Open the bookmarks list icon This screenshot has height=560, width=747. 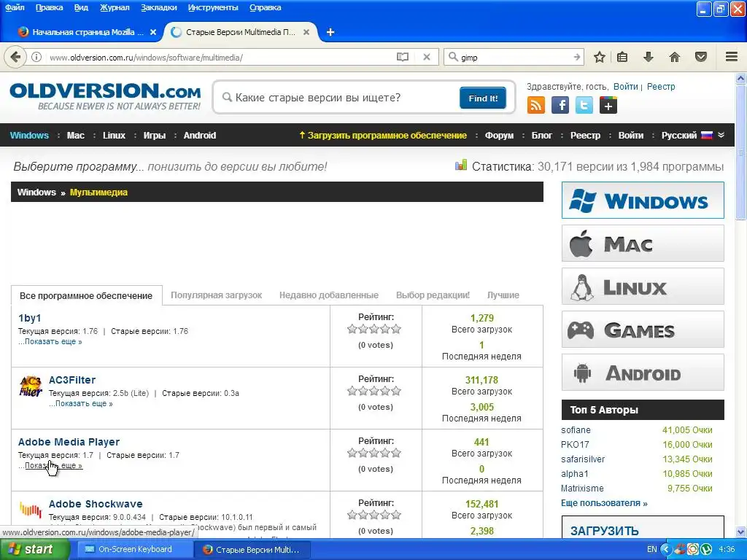pos(622,57)
